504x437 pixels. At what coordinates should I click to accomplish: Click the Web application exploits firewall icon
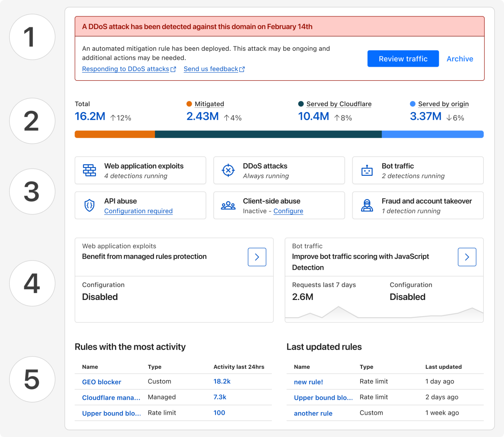(x=90, y=170)
